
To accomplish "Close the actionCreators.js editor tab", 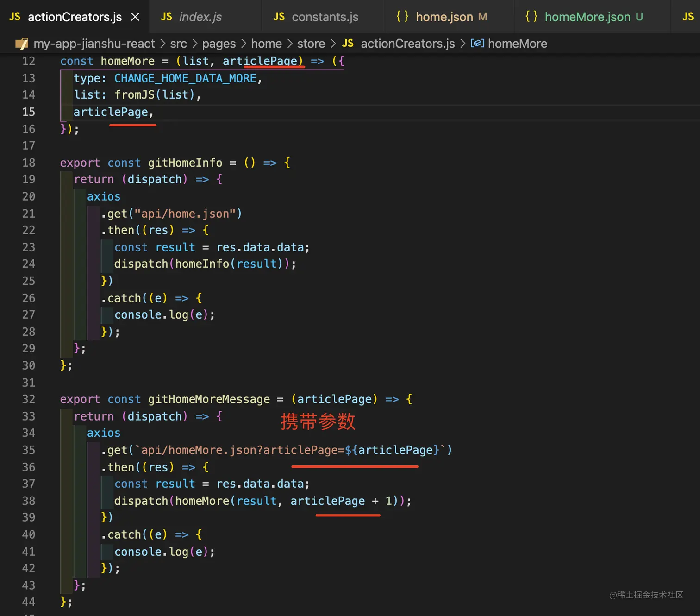I will pyautogui.click(x=135, y=17).
